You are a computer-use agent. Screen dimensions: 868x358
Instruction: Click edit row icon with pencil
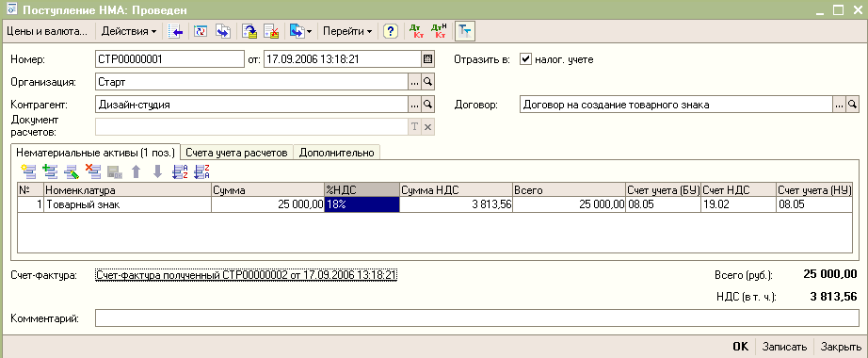[x=72, y=171]
